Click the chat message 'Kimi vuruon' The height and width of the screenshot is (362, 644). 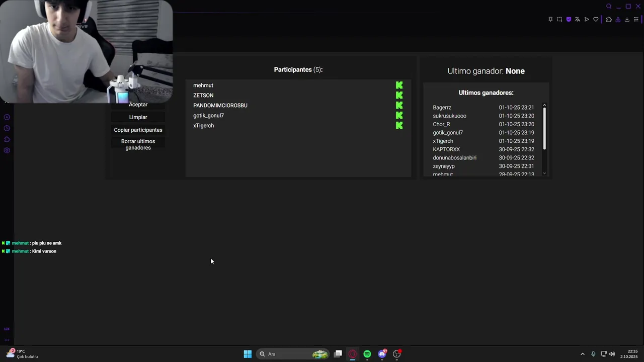(x=44, y=251)
